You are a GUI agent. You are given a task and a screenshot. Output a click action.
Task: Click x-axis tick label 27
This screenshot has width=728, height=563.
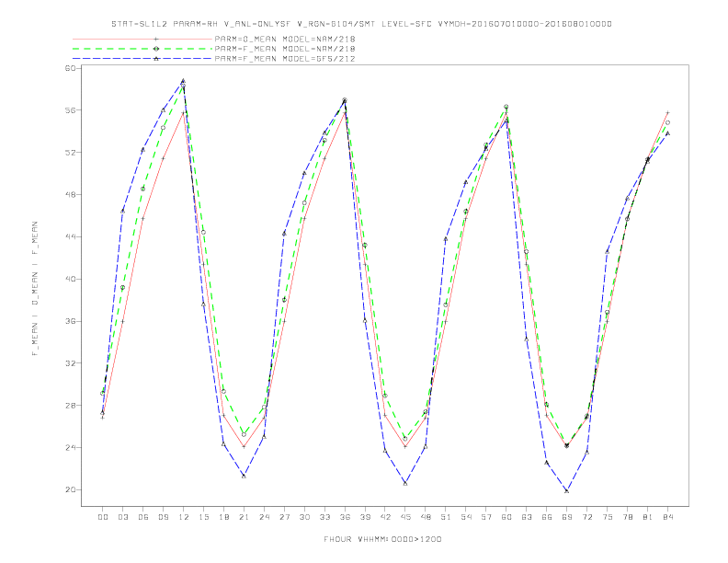point(285,517)
